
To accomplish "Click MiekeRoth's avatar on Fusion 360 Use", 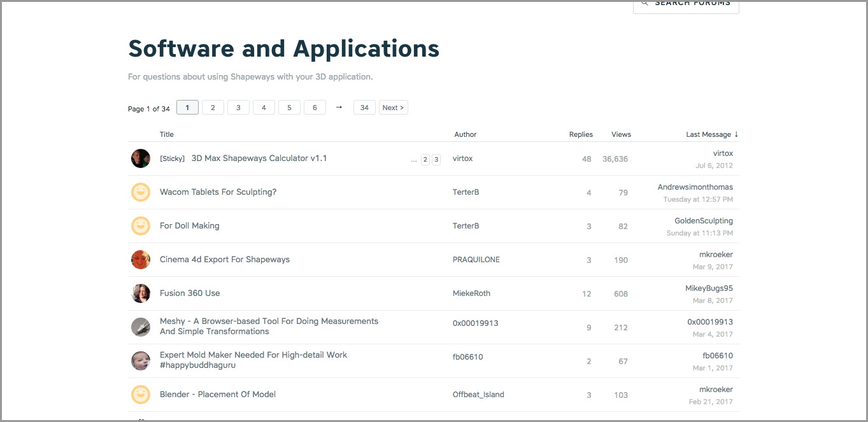I will (141, 293).
